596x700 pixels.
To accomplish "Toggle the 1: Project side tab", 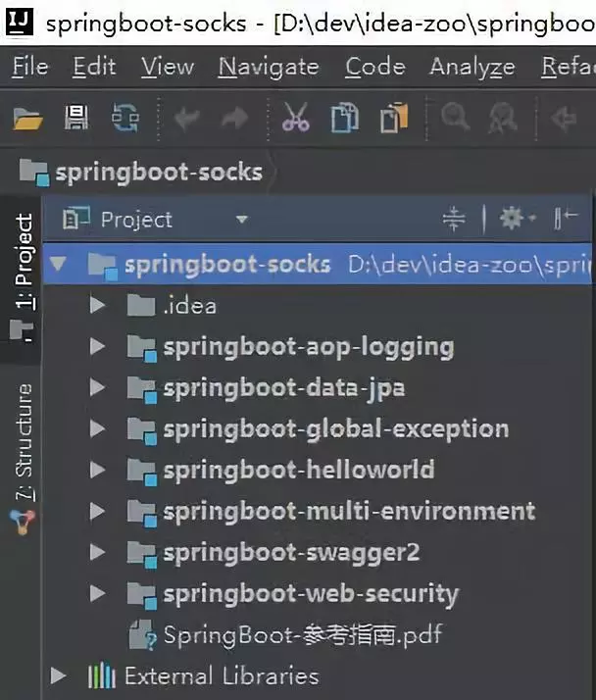I will coord(22,277).
